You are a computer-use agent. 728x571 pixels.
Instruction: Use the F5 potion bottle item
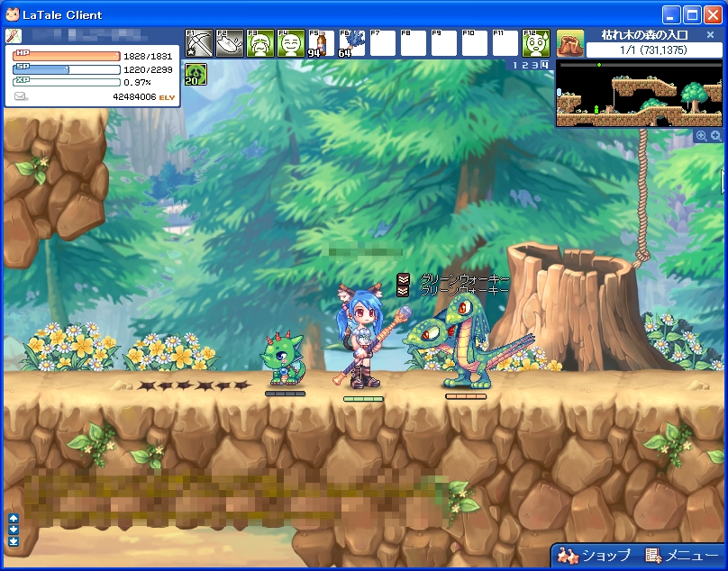point(321,43)
